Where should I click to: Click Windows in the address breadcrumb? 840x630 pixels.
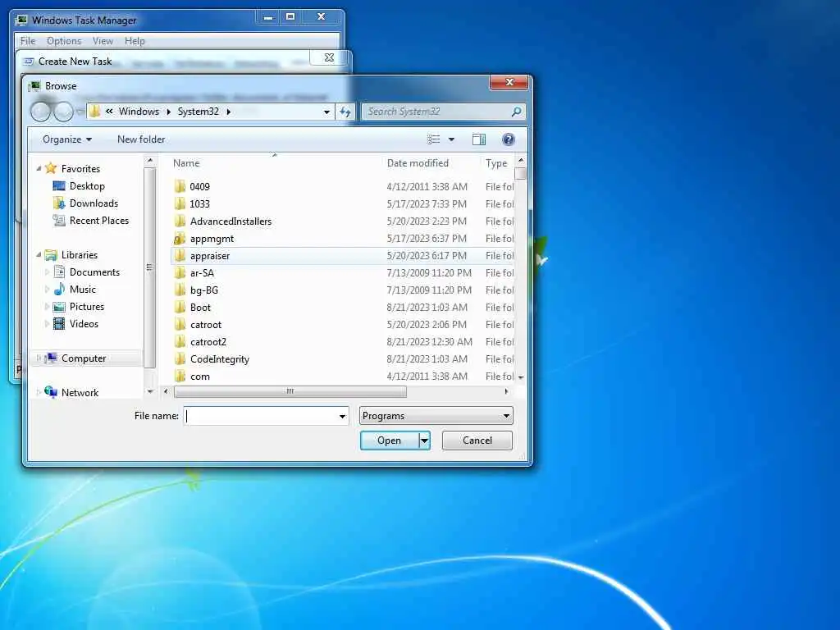pyautogui.click(x=139, y=112)
